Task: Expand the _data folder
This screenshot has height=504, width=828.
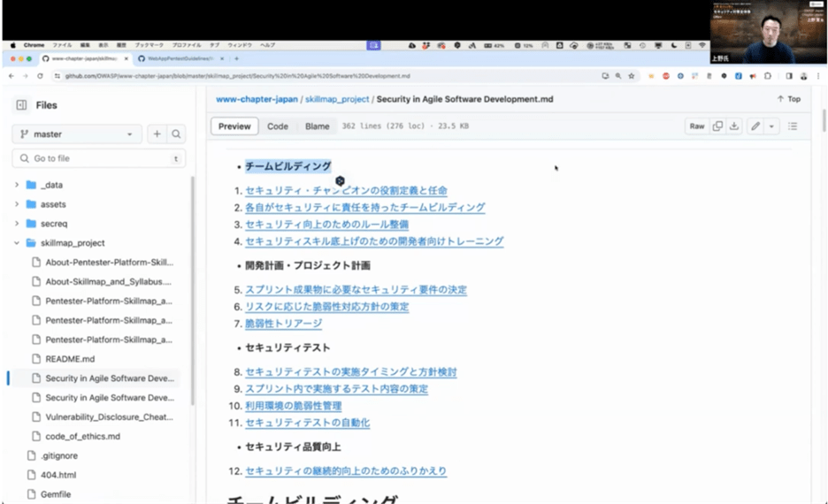Action: [17, 185]
